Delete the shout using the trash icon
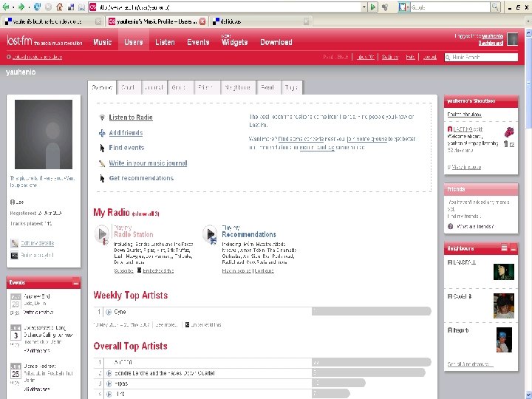Screen dimensions: 532x399 coord(506,144)
